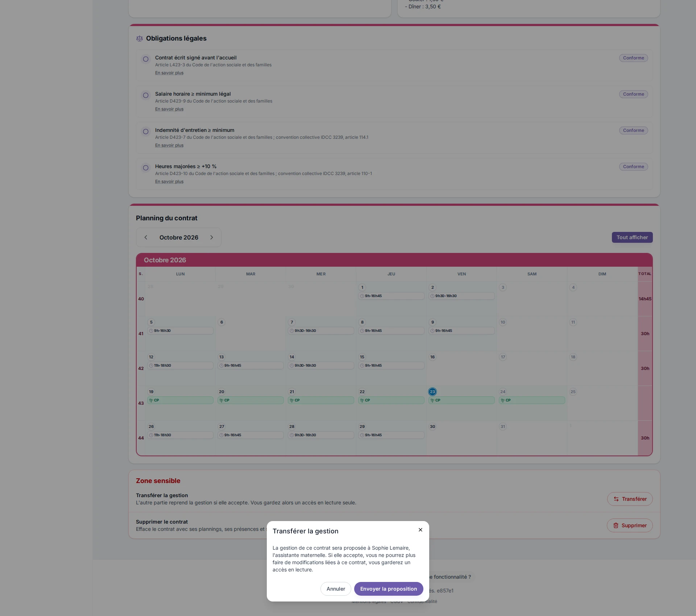Viewport: 696px width, 616px height.
Task: Advance to next month after Octobre 2026
Action: (212, 237)
